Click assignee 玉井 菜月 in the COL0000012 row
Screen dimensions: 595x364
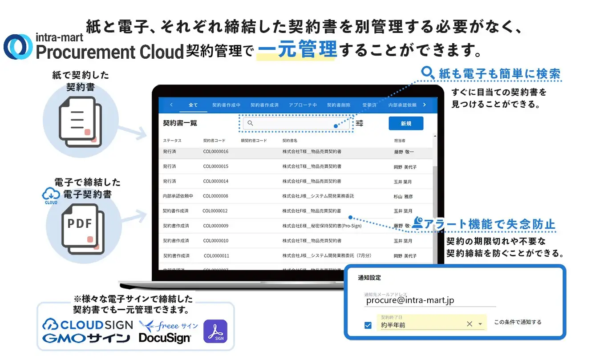pyautogui.click(x=403, y=211)
